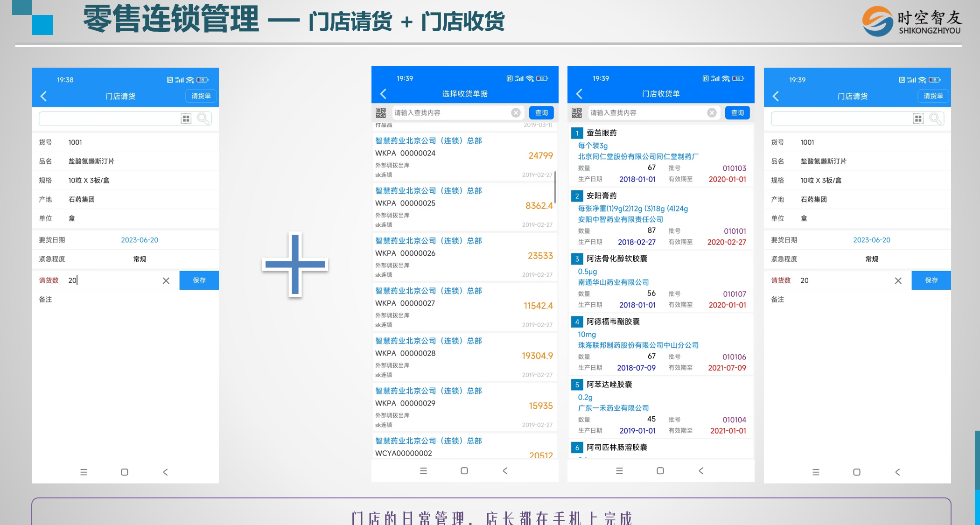Tap QR scan icon in 门店收货单 screen
This screenshot has height=525, width=980.
577,112
